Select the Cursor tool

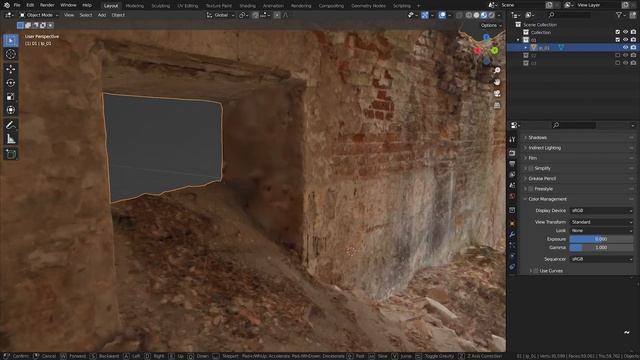[11, 54]
